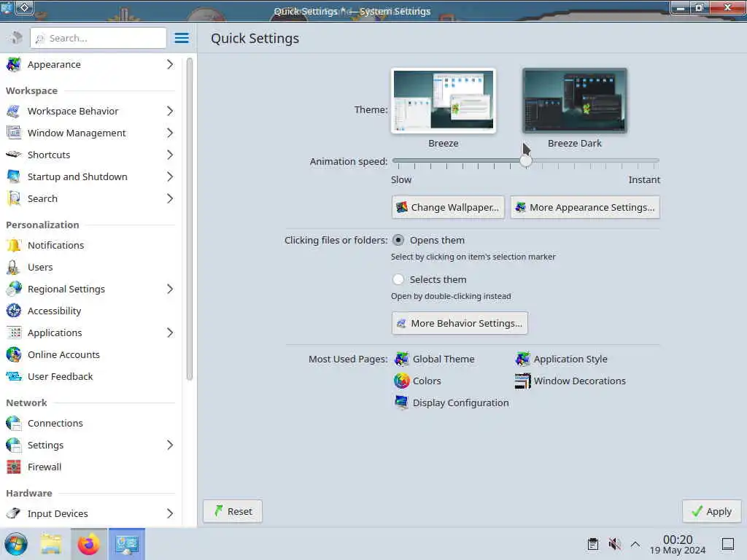
Task: Open Network Settings sidebar entry
Action: pyautogui.click(x=90, y=446)
